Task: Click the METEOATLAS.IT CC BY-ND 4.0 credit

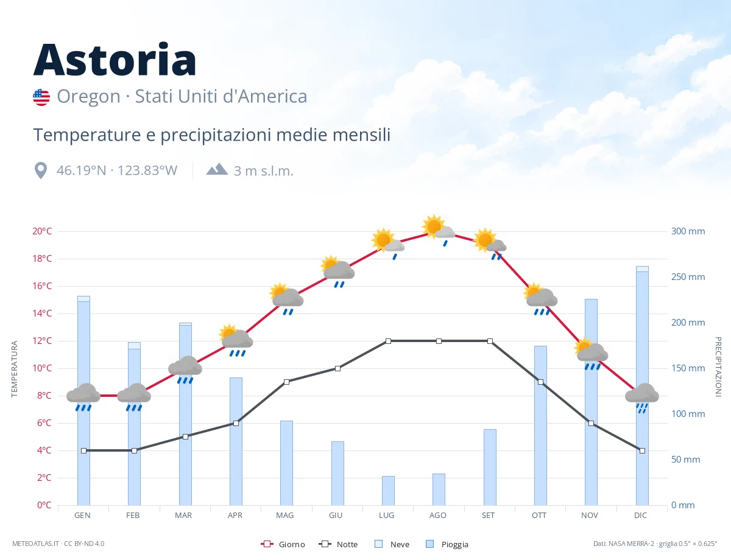Action: click(x=58, y=544)
